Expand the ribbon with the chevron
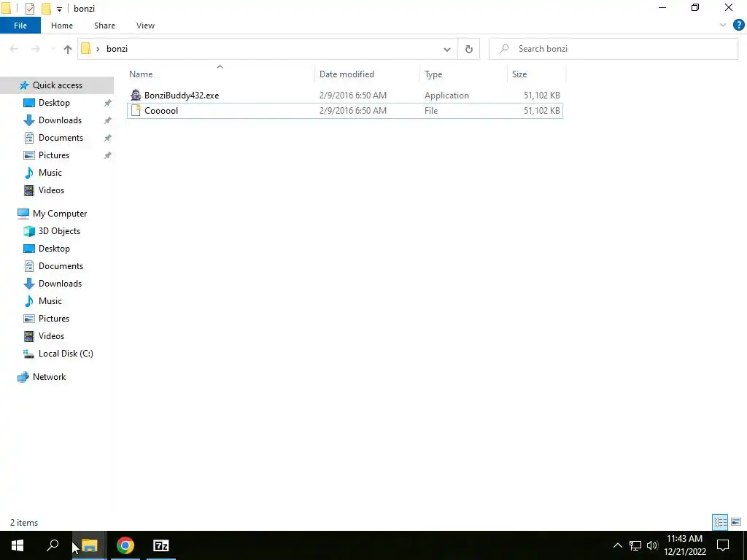This screenshot has height=560, width=747. (x=722, y=26)
